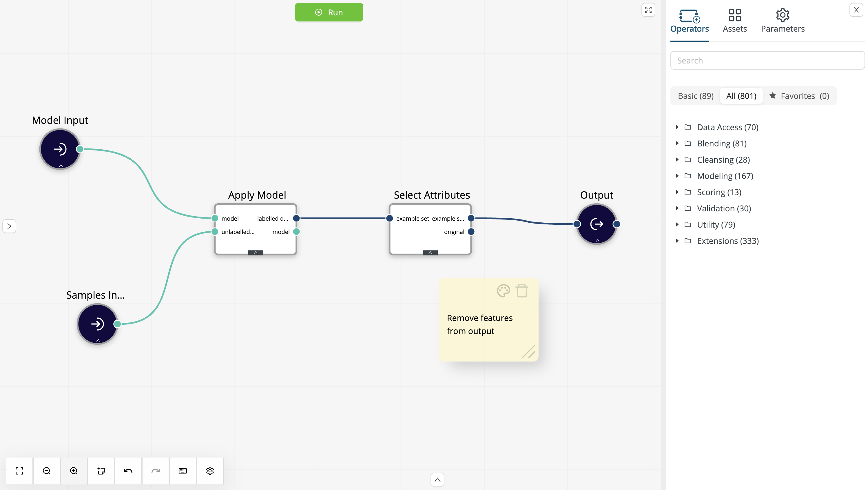Click the zoom in magnifier icon

[x=74, y=471]
